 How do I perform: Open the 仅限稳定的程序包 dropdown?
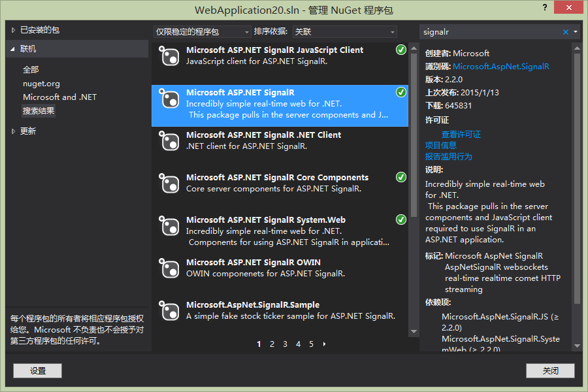[202, 32]
